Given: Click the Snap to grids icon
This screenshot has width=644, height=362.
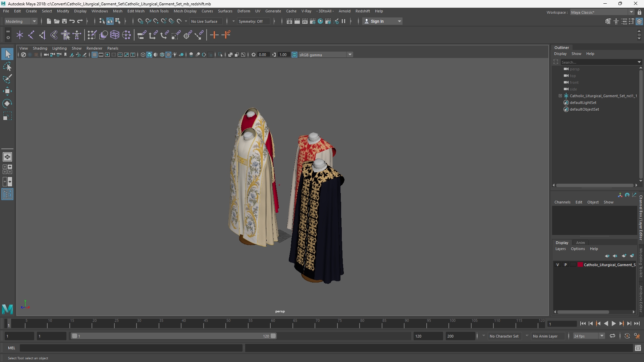Looking at the screenshot, I should [x=140, y=21].
